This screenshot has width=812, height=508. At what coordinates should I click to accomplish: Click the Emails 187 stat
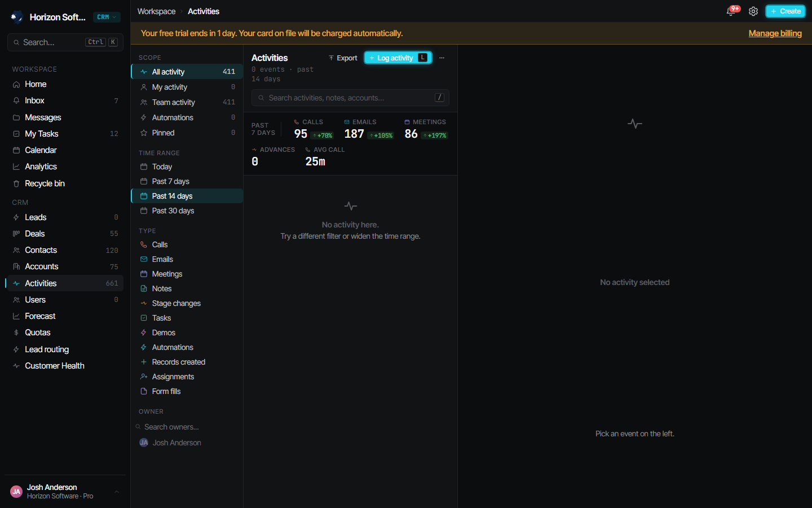[x=369, y=129]
